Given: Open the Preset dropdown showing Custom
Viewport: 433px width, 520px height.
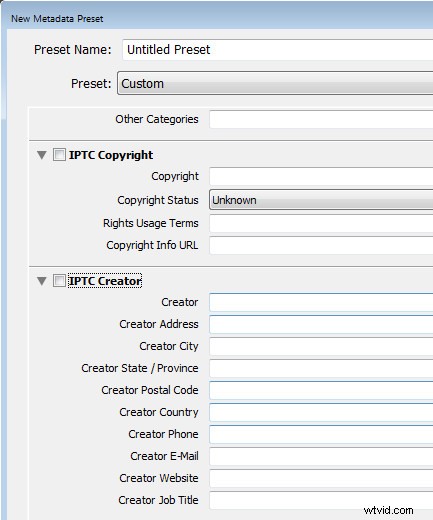Looking at the screenshot, I should 275,83.
